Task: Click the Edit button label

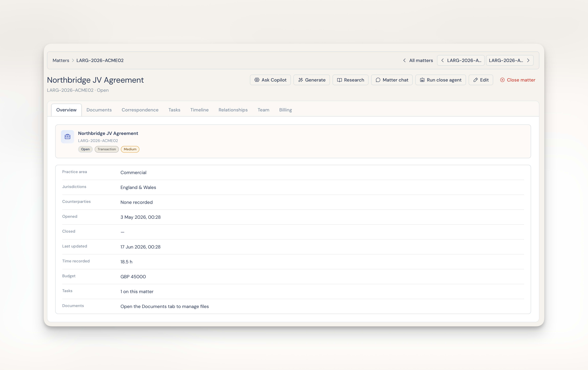Action: pyautogui.click(x=484, y=80)
